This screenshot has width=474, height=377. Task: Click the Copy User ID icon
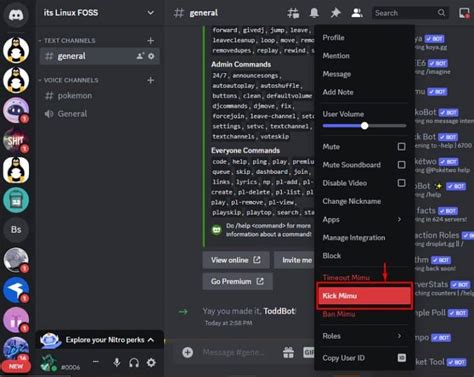pyautogui.click(x=402, y=358)
